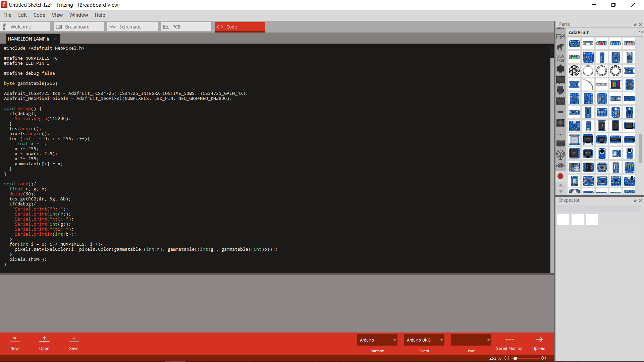The height and width of the screenshot is (362, 644).
Task: Open the pushbutton parts bin
Action: coord(560,122)
